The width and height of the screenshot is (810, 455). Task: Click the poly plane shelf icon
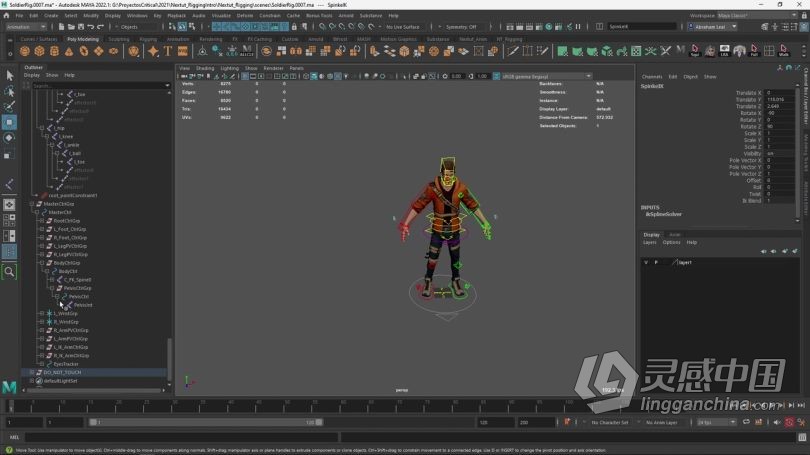click(x=99, y=51)
